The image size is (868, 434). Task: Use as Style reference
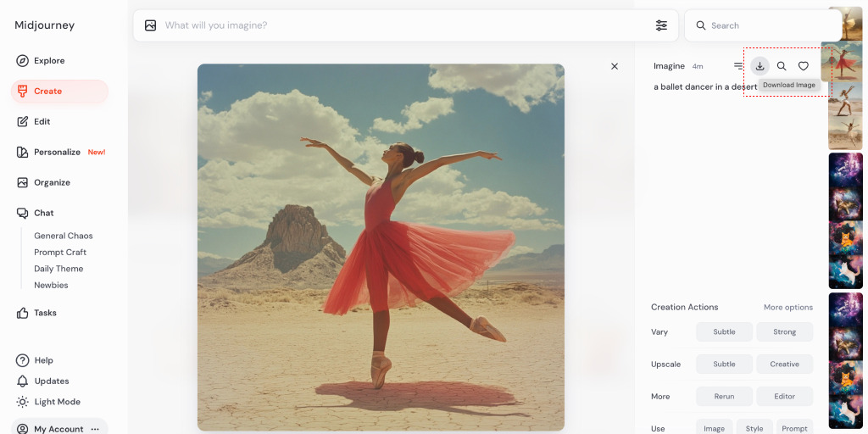(x=754, y=428)
